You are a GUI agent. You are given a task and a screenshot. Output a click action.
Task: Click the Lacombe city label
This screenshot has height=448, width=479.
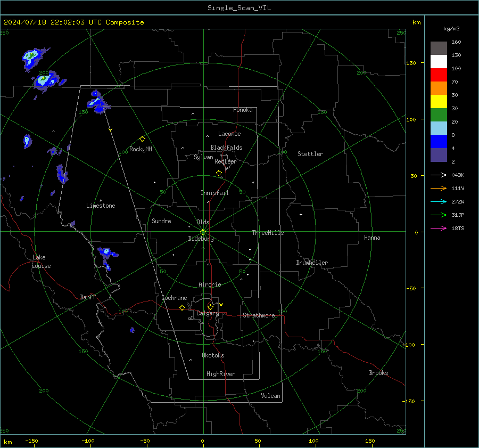[x=229, y=134]
